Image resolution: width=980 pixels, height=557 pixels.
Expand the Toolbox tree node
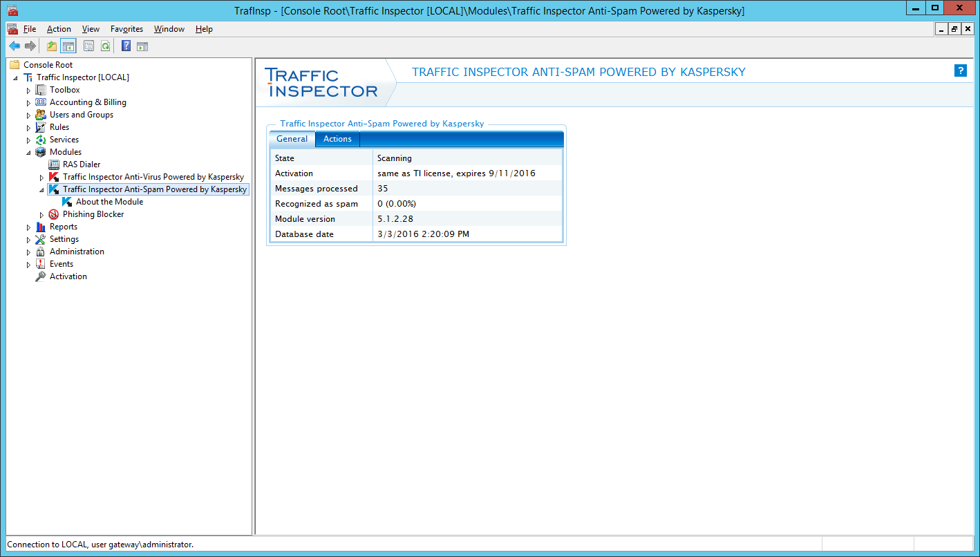tap(28, 91)
